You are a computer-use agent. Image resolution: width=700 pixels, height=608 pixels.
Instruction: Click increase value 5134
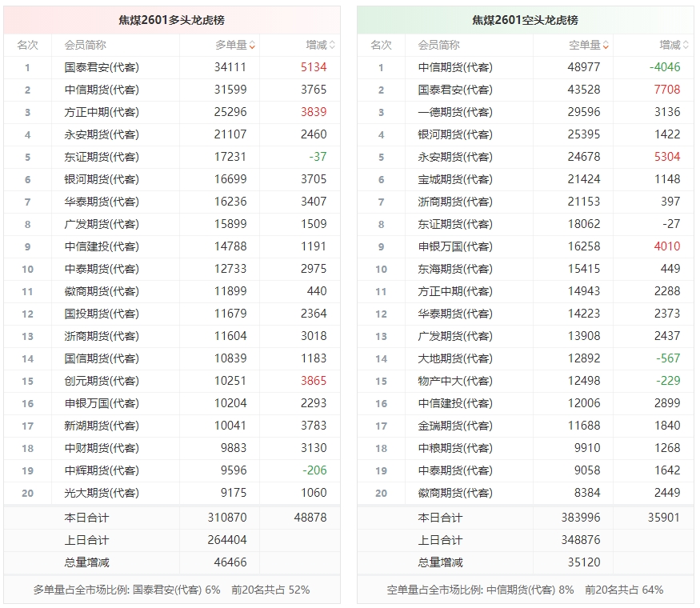coord(314,67)
